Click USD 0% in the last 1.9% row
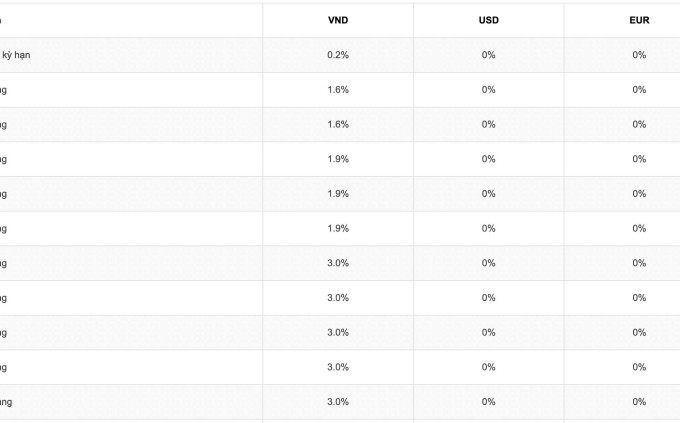This screenshot has width=680, height=423. click(x=488, y=229)
